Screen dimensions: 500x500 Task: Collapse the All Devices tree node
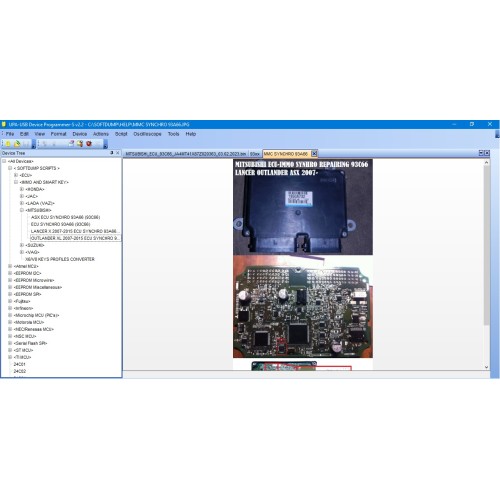click(x=4, y=161)
